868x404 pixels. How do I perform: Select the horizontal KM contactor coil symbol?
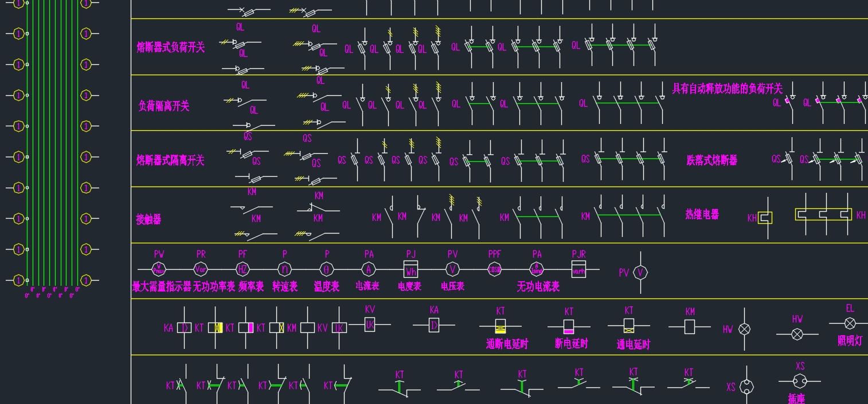(690, 327)
